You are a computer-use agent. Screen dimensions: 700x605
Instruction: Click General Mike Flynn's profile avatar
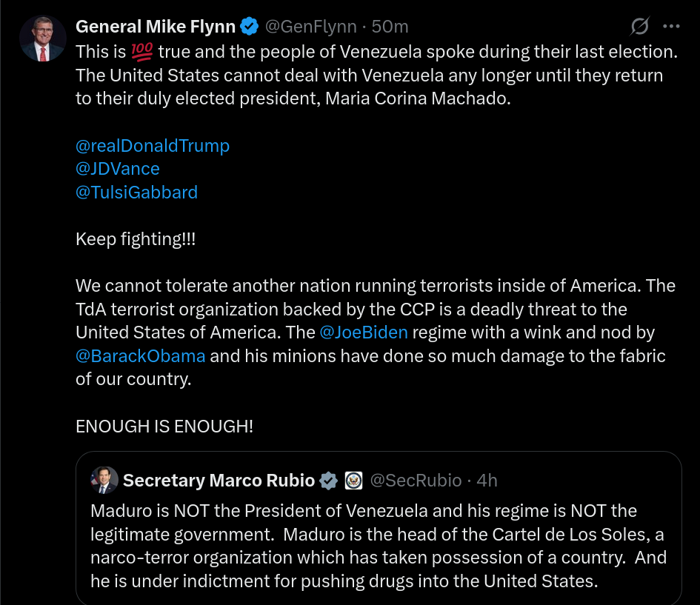[43, 39]
